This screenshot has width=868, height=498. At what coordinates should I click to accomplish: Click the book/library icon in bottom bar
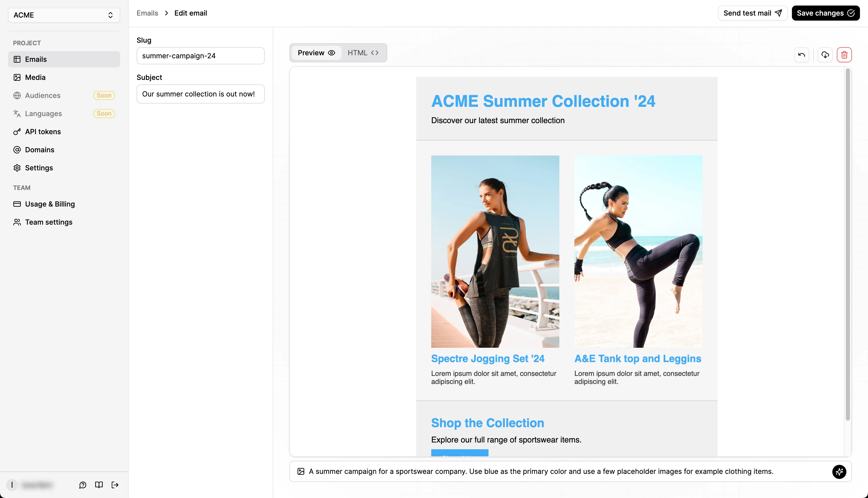point(98,484)
